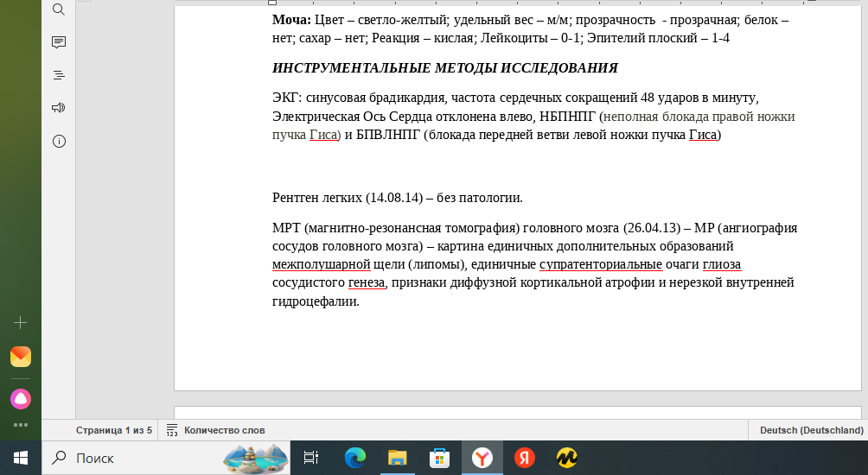
Task: Click page indicator Страница 1 из 5
Action: coord(114,430)
